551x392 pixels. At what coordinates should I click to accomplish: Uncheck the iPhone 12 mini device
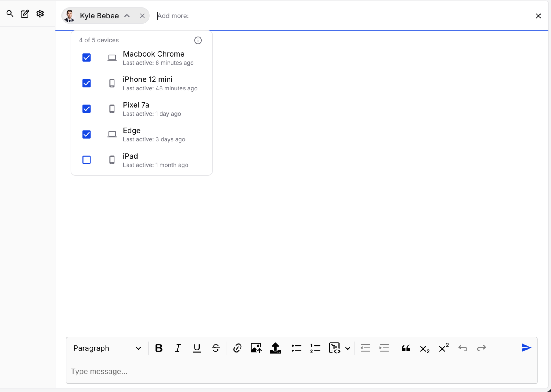point(87,83)
